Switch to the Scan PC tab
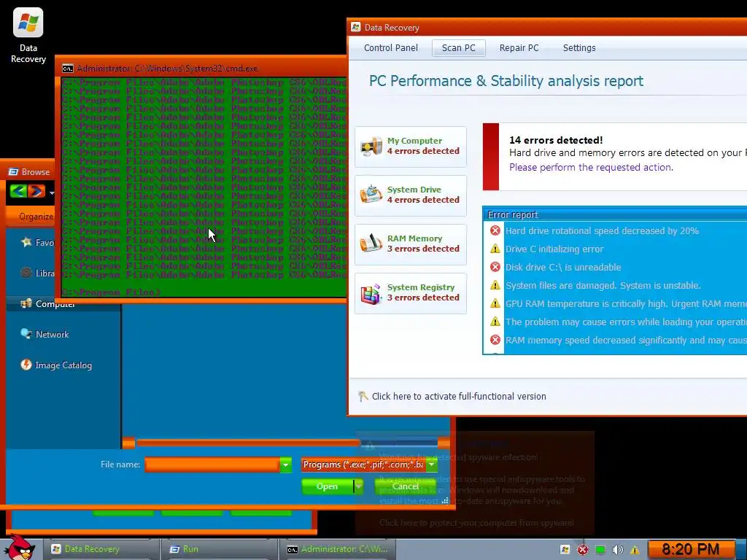The height and width of the screenshot is (560, 747). pos(458,48)
